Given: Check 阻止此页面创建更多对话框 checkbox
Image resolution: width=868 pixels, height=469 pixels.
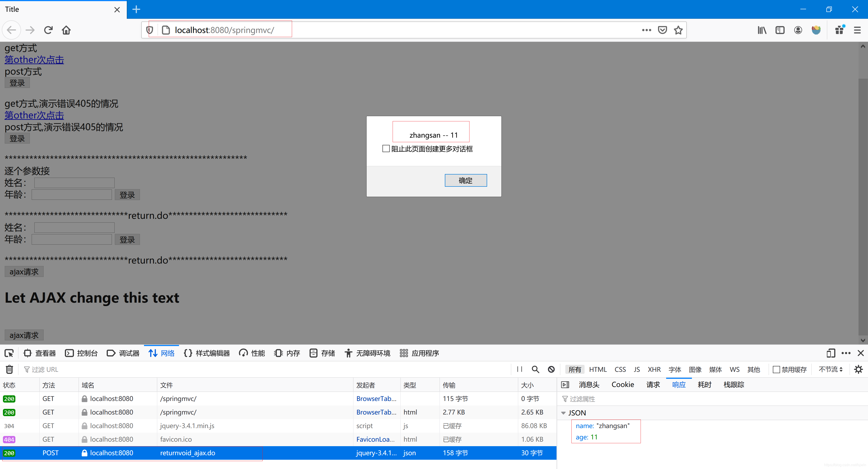Looking at the screenshot, I should pyautogui.click(x=386, y=148).
